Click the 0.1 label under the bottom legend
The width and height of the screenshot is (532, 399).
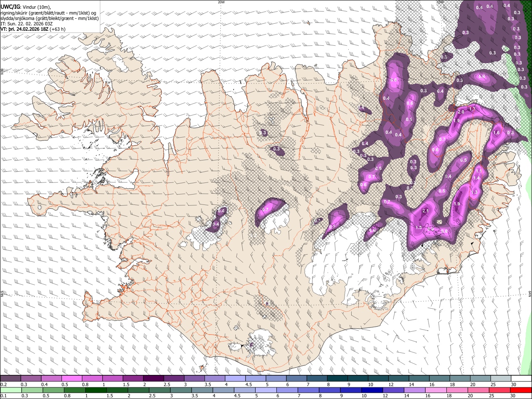pyautogui.click(x=3, y=396)
